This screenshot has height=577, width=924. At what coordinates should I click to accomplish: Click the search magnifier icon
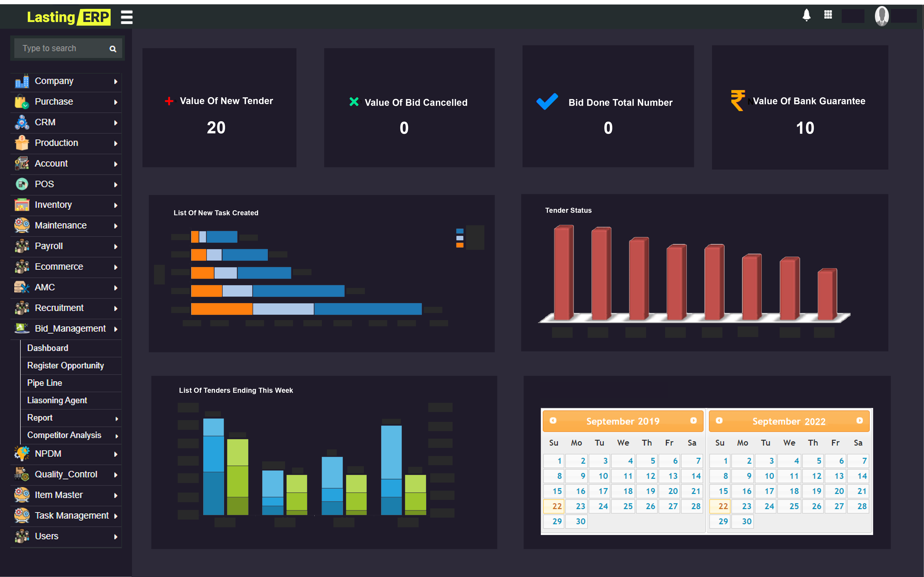pos(113,49)
